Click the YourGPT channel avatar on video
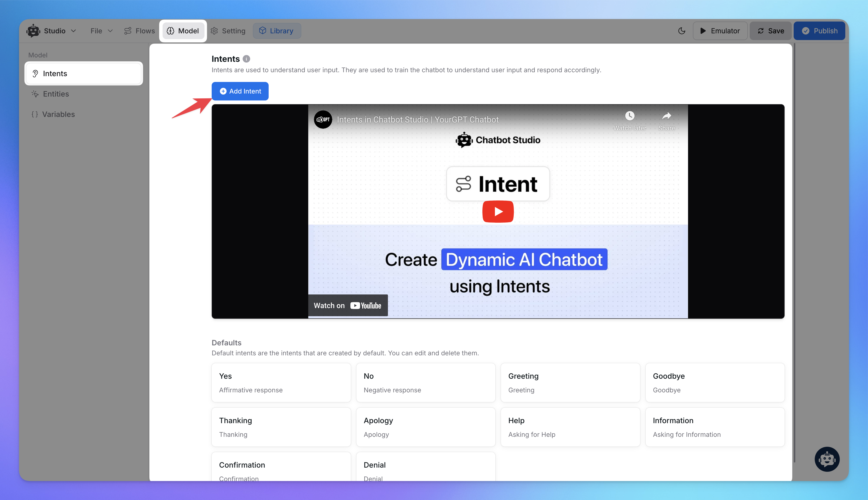 point(323,119)
